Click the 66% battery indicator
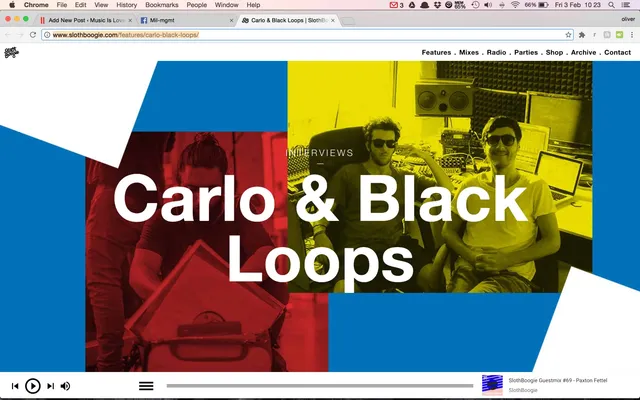 point(536,5)
